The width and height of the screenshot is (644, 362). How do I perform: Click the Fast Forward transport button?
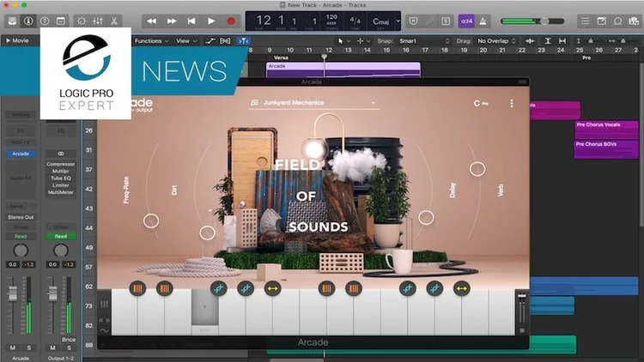[172, 21]
